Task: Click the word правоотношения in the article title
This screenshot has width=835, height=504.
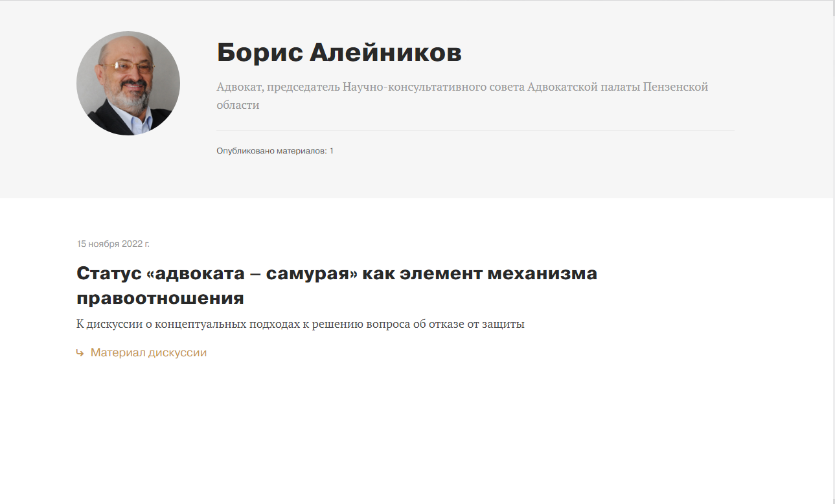Action: pyautogui.click(x=160, y=298)
